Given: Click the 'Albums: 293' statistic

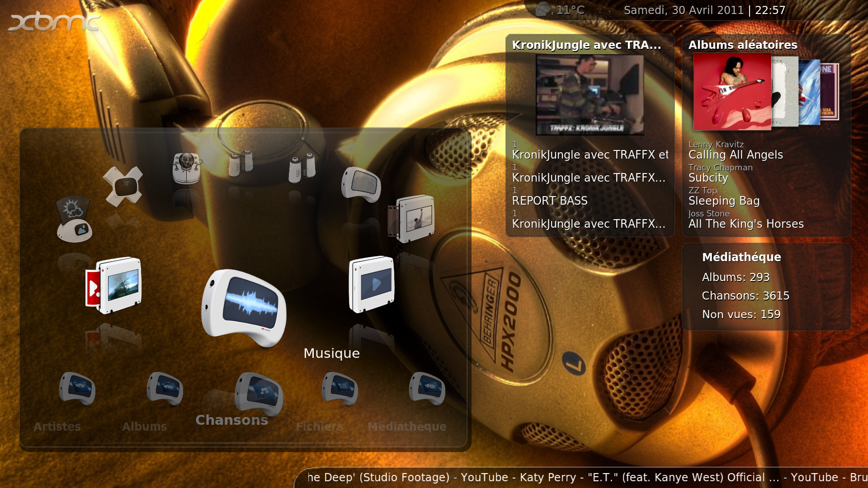Looking at the screenshot, I should click(x=736, y=277).
